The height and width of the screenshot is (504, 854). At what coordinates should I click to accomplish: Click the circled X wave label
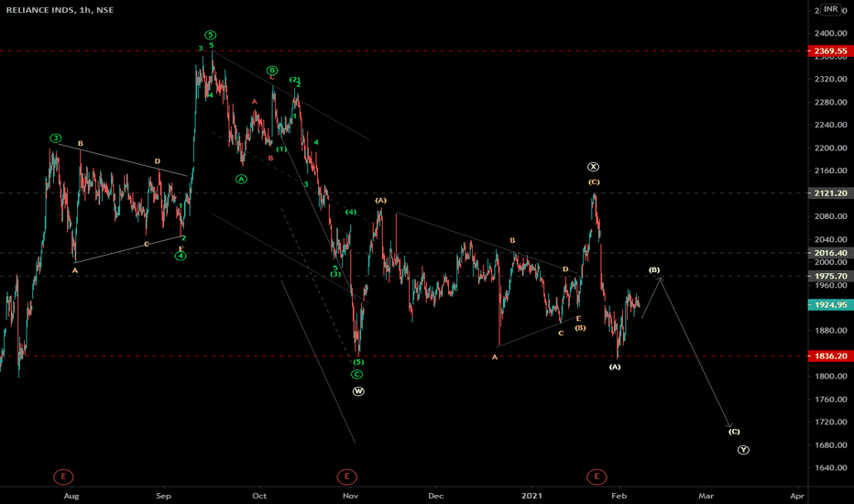pyautogui.click(x=593, y=167)
